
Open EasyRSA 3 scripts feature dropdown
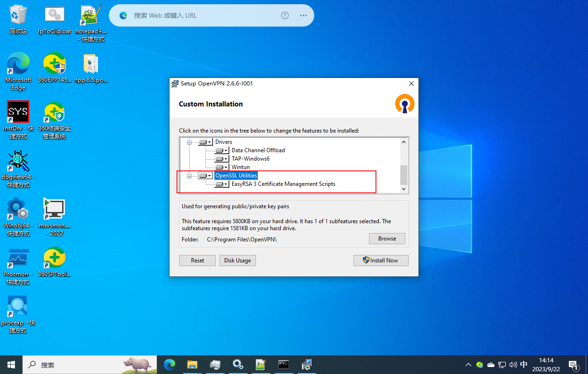(x=222, y=184)
